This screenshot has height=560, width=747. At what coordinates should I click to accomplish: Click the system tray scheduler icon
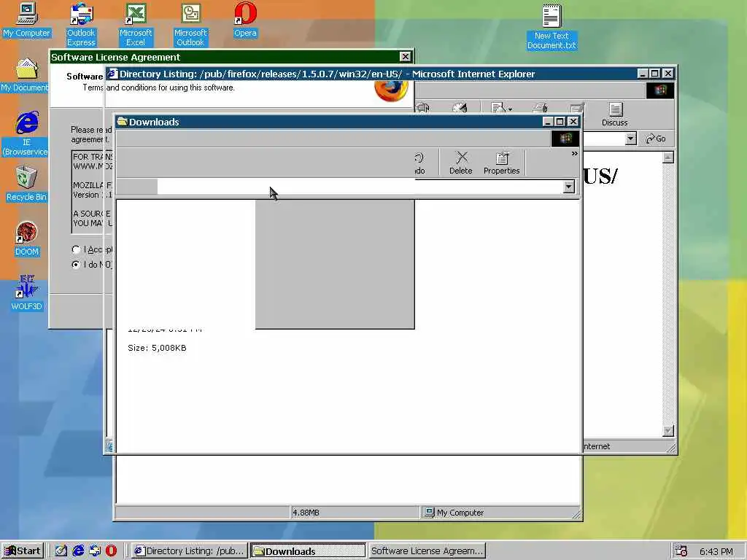(x=681, y=551)
